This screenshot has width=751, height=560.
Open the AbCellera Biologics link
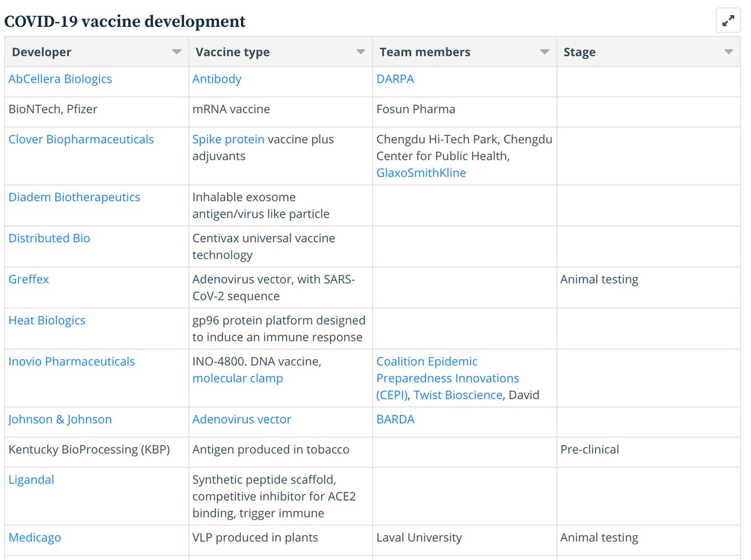[60, 79]
